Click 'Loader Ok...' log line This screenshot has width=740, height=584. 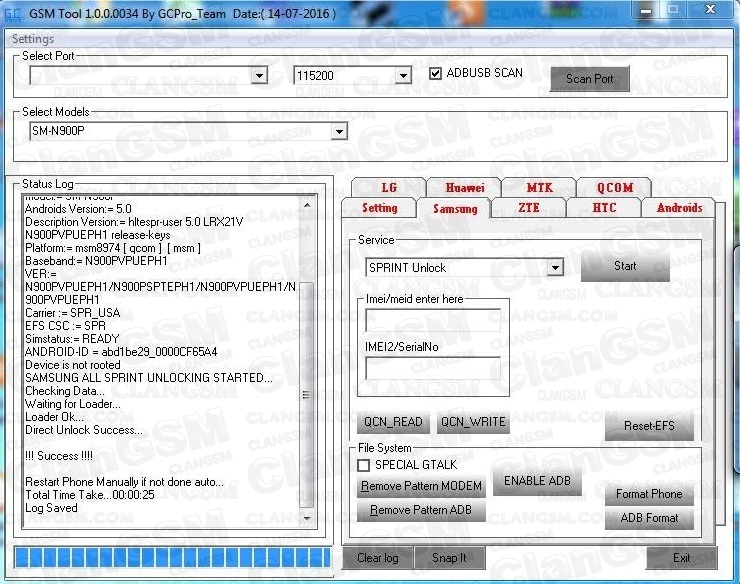[54, 417]
